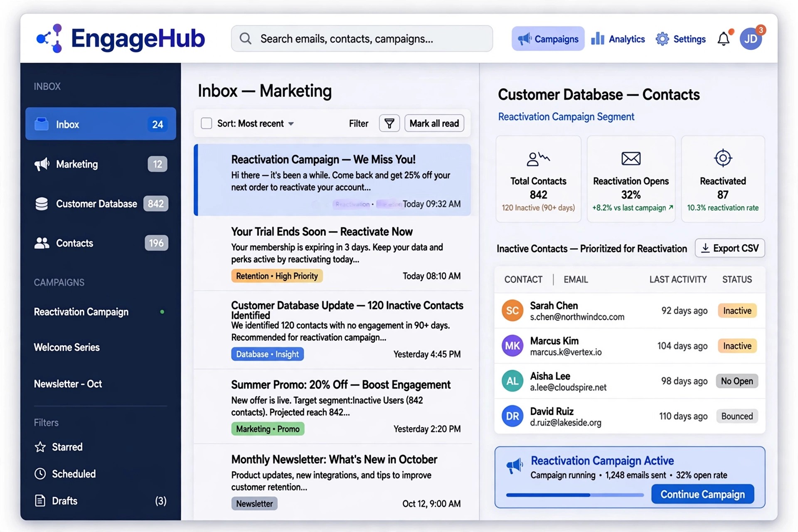Click the Analytics bar chart icon
The image size is (798, 532).
pos(598,38)
